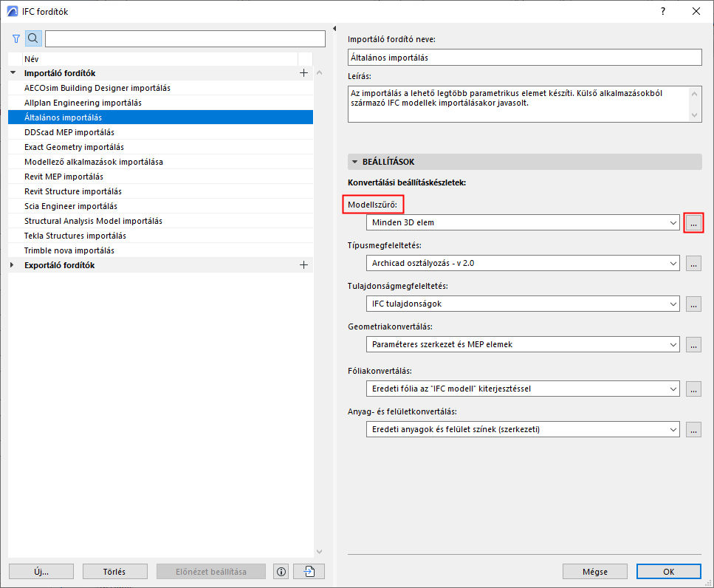Open Modellszűrő settings ellipsis button

point(693,223)
